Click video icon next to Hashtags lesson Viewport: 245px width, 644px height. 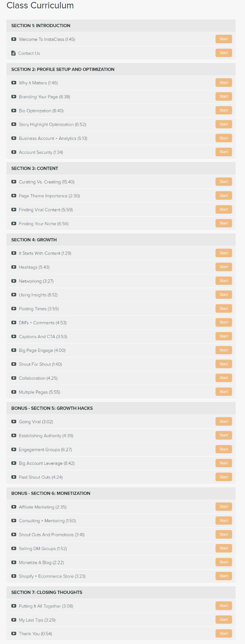(x=14, y=267)
